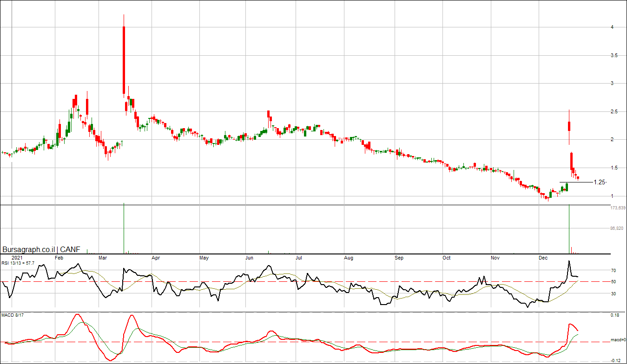Click the December volume spike bar
This screenshot has height=364, width=627.
pos(569,229)
